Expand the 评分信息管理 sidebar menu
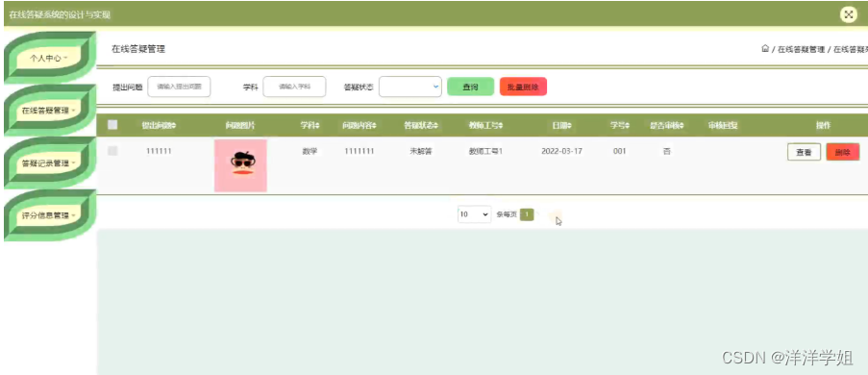 tap(49, 215)
